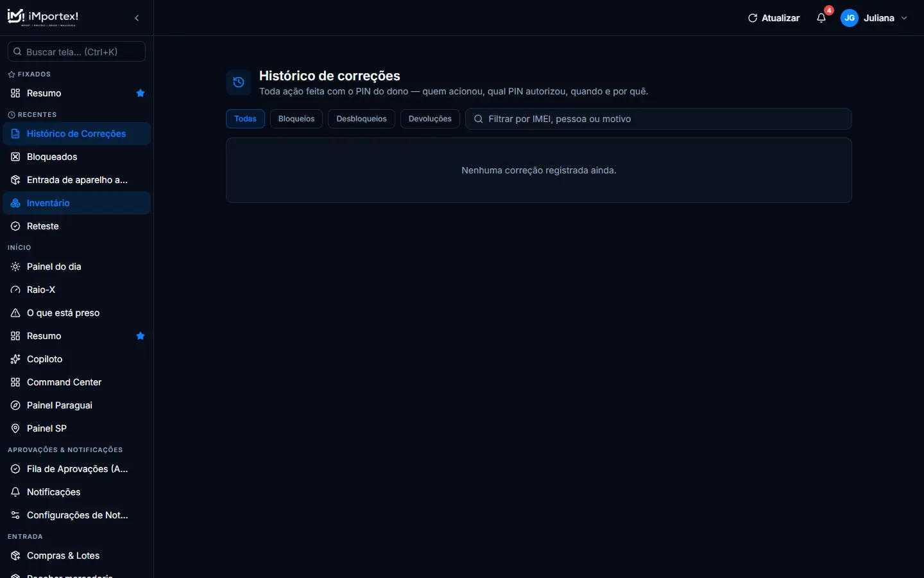Image resolution: width=924 pixels, height=578 pixels.
Task: Click the Bloqueados sidebar icon
Action: (15, 157)
